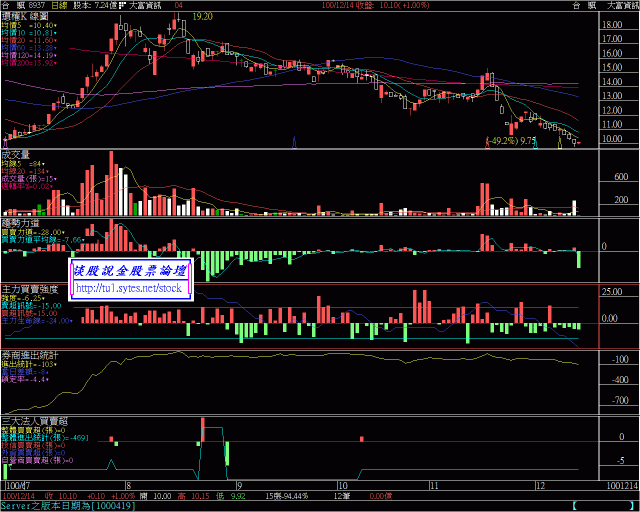Click the 25.00 axis label of 主力買賣強度
This screenshot has width=640, height=512.
(x=612, y=292)
